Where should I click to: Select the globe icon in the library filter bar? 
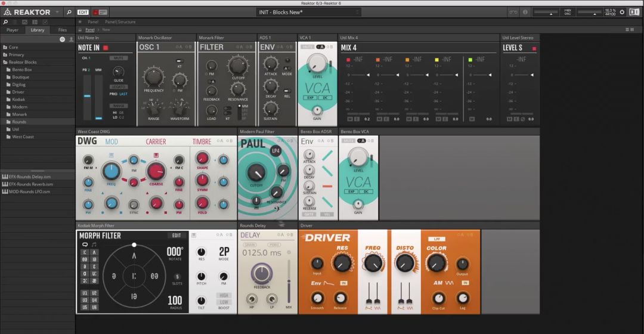62,39
